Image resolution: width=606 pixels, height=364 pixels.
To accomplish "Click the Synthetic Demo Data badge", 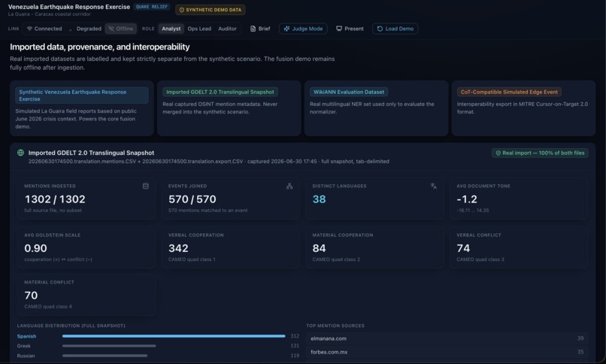I will [211, 10].
